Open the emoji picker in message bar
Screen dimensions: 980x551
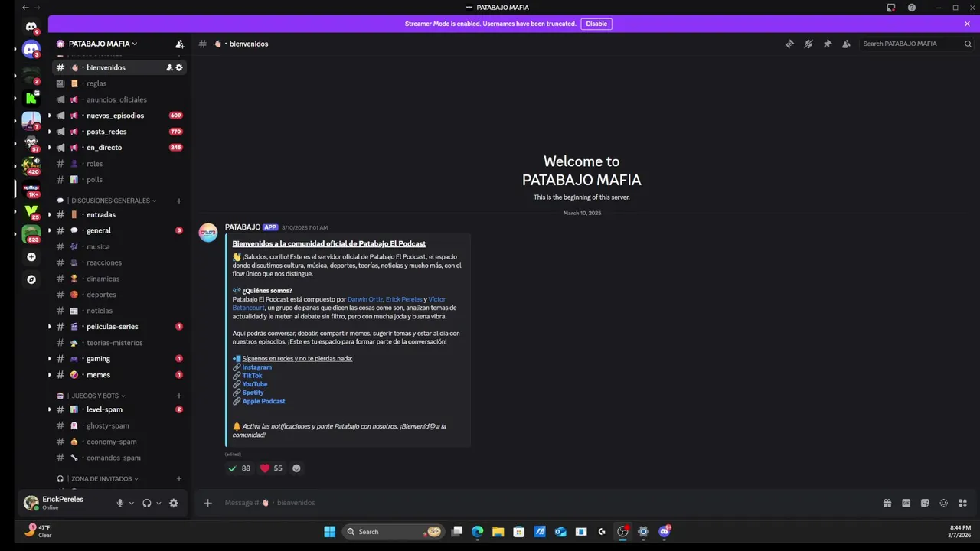(943, 503)
